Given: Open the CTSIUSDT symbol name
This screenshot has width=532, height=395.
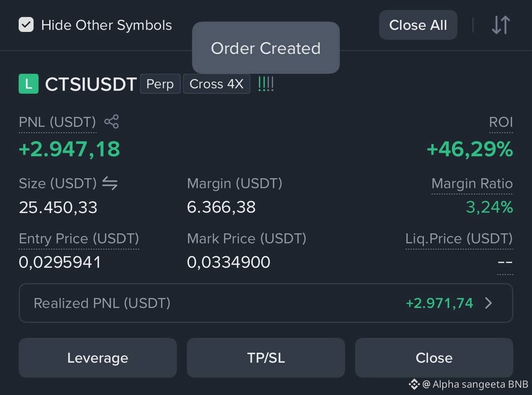Looking at the screenshot, I should coord(91,84).
